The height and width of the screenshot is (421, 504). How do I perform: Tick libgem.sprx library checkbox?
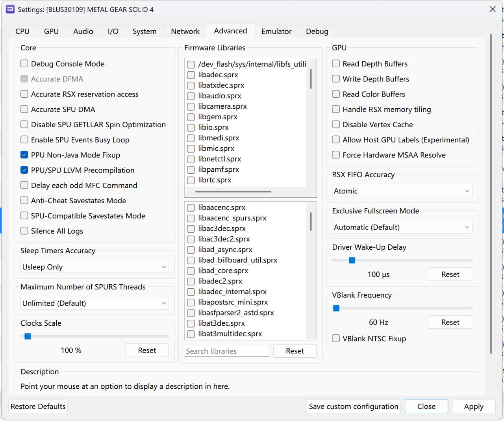[191, 117]
